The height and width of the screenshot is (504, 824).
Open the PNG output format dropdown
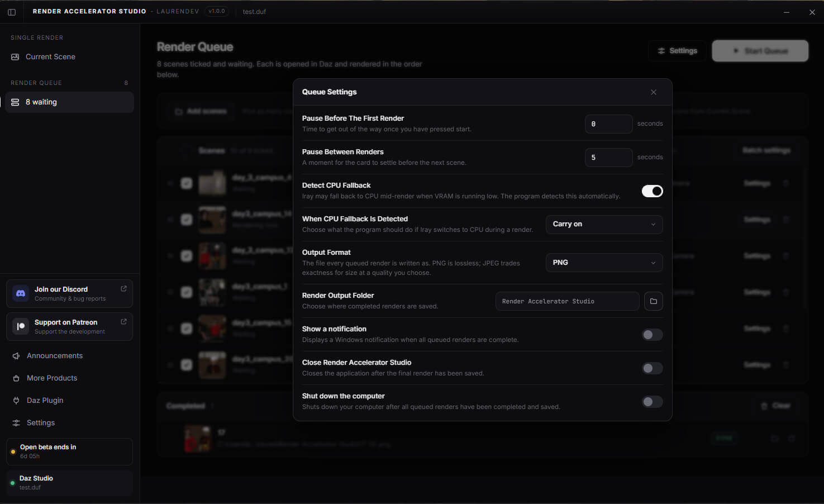[604, 263]
